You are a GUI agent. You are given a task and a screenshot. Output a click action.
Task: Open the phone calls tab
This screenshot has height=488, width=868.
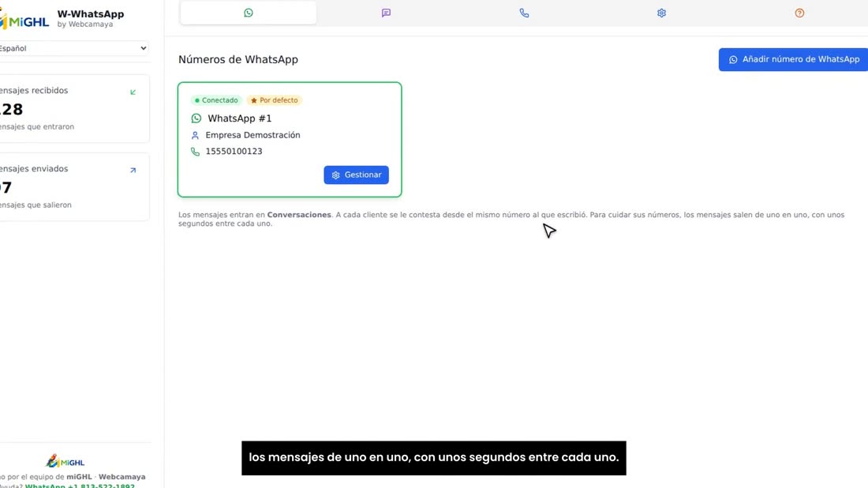pyautogui.click(x=524, y=13)
